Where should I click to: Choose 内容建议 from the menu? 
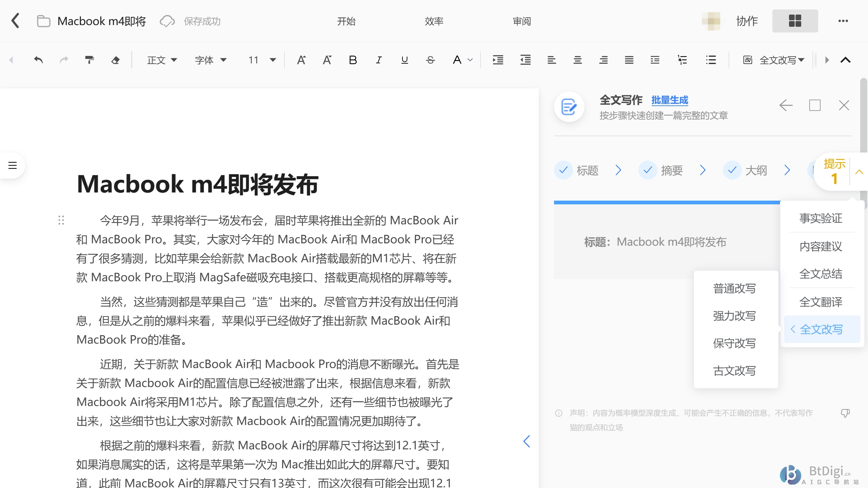(x=821, y=246)
